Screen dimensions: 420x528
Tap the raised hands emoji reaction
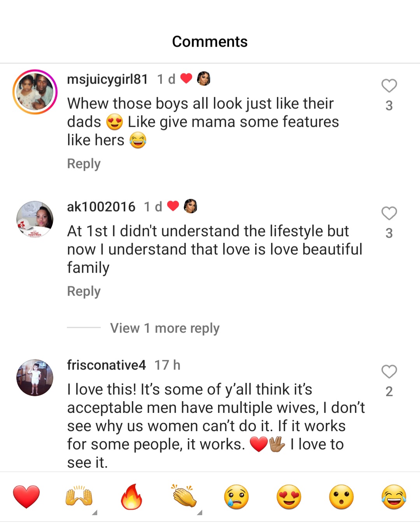coord(79,497)
